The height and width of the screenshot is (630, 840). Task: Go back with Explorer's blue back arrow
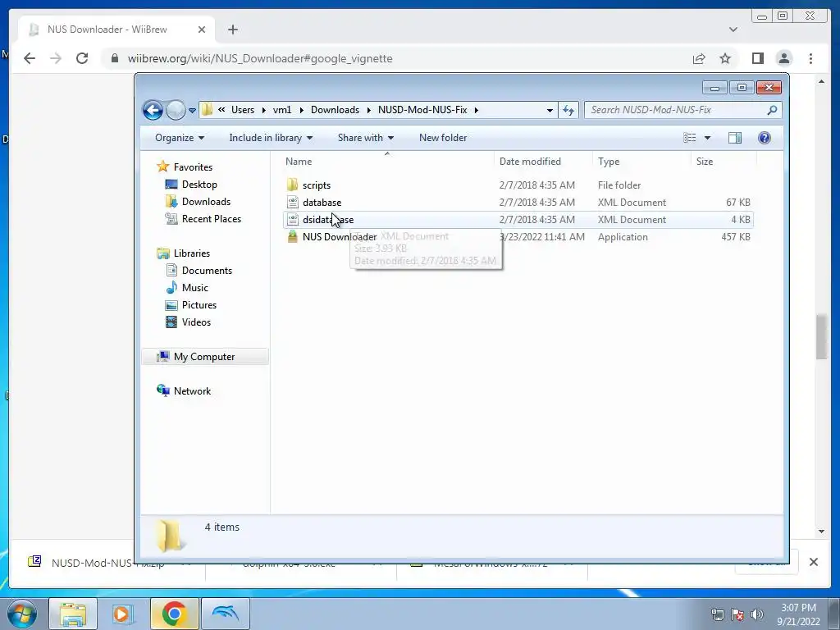(x=153, y=111)
